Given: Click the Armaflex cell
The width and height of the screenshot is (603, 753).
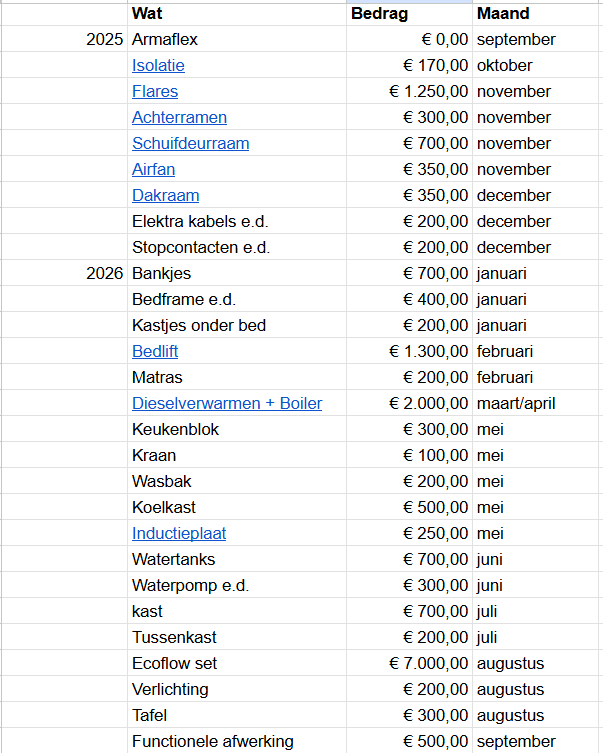Looking at the screenshot, I should (236, 40).
